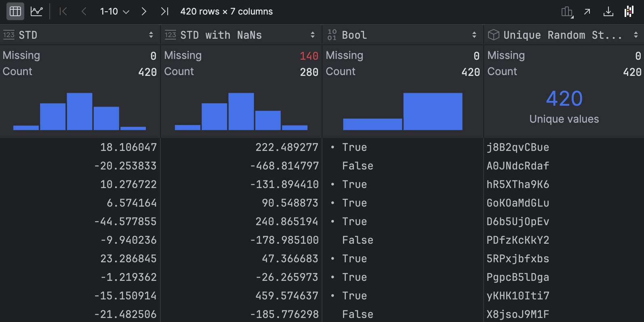The width and height of the screenshot is (644, 322).
Task: Go to previous page arrow
Action: (x=84, y=11)
